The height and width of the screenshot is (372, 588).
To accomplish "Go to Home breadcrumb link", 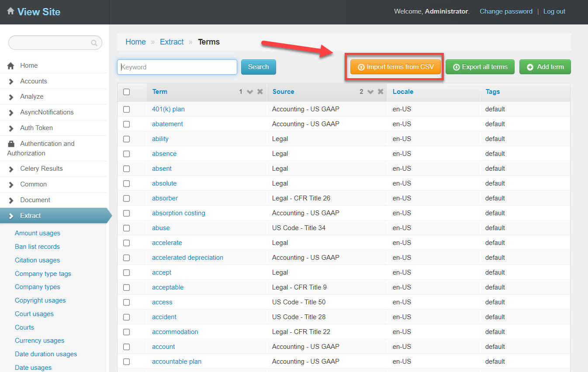I will tap(135, 42).
